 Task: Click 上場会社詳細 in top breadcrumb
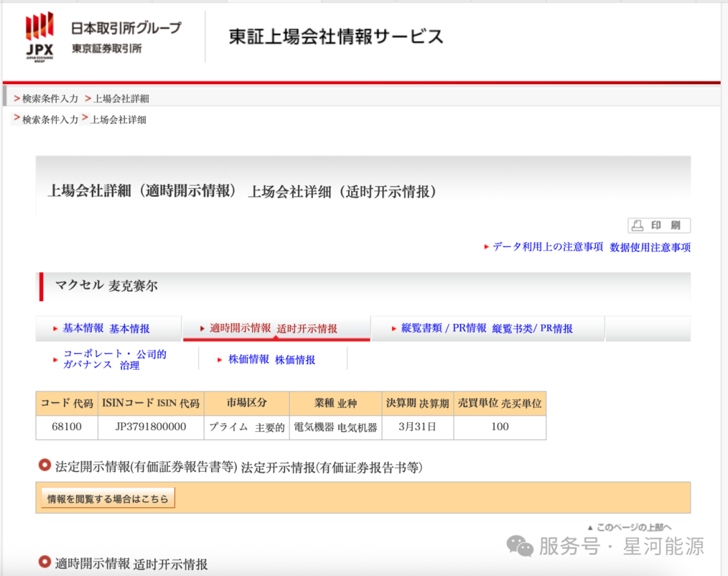(x=121, y=98)
